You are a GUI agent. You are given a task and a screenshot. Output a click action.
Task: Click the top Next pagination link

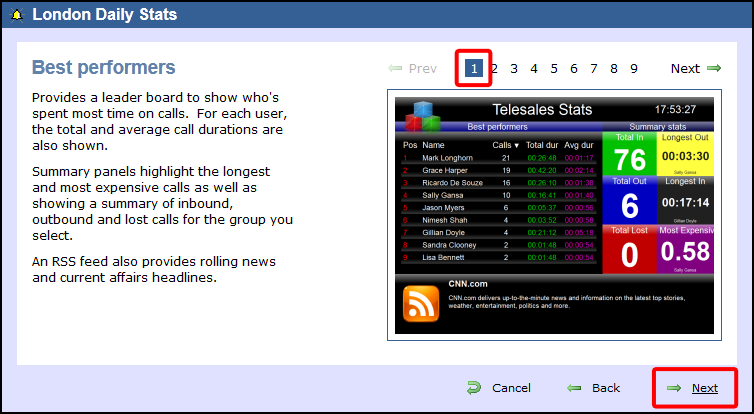[685, 69]
